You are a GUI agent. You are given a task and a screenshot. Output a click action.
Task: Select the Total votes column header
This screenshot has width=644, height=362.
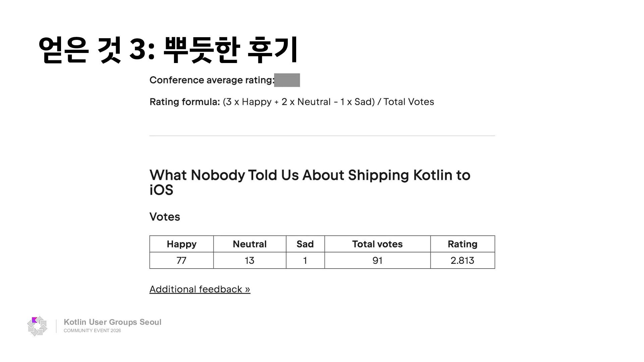[x=377, y=244]
